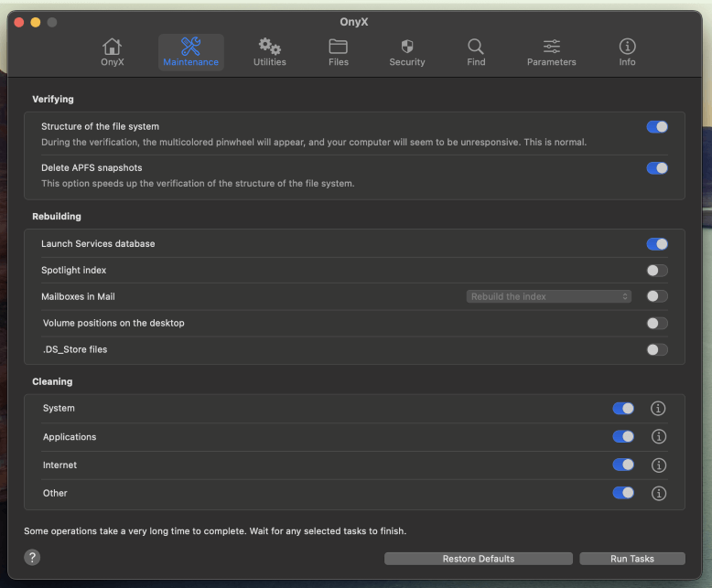This screenshot has width=712, height=588.
Task: Click the pinwheel verification description text
Action: pyautogui.click(x=314, y=142)
